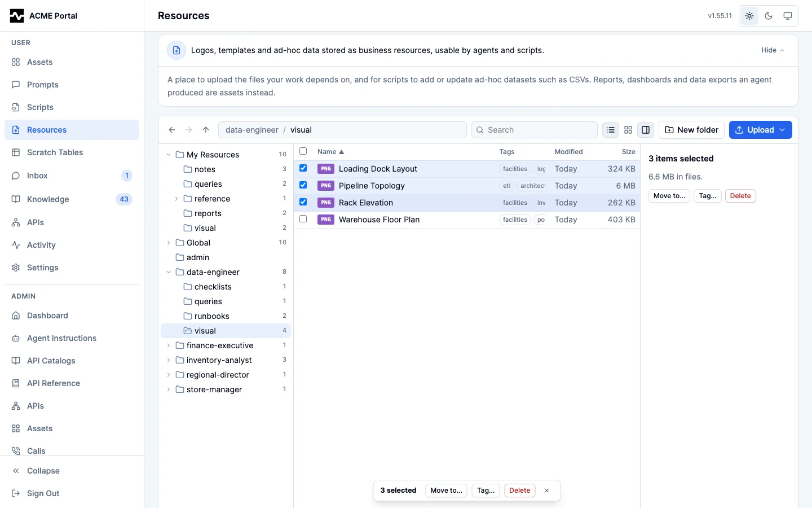Screen dimensions: 812x508
Task: Switch to dark theme moon icon
Action: [x=769, y=16]
